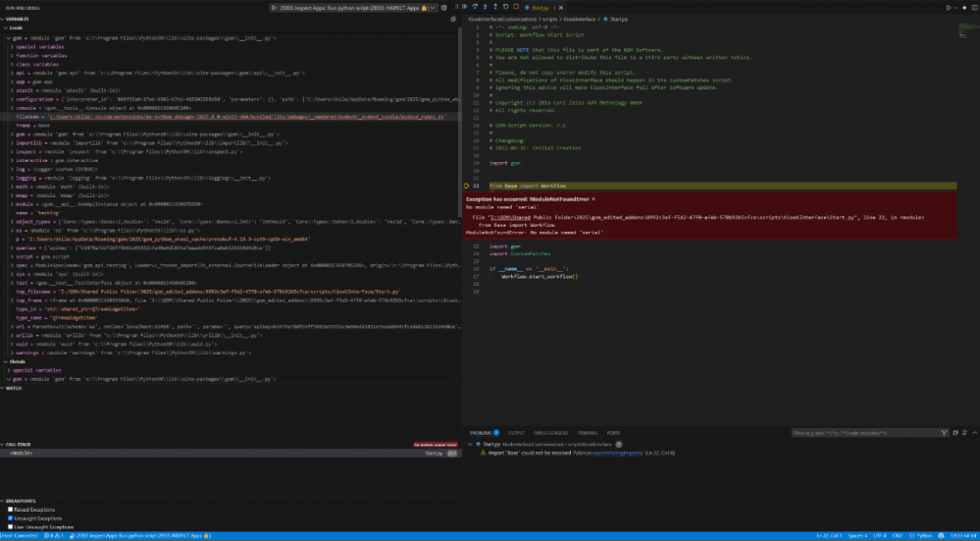Click the Start.py frame in Call Stack
The width and height of the screenshot is (980, 541).
pos(434,454)
